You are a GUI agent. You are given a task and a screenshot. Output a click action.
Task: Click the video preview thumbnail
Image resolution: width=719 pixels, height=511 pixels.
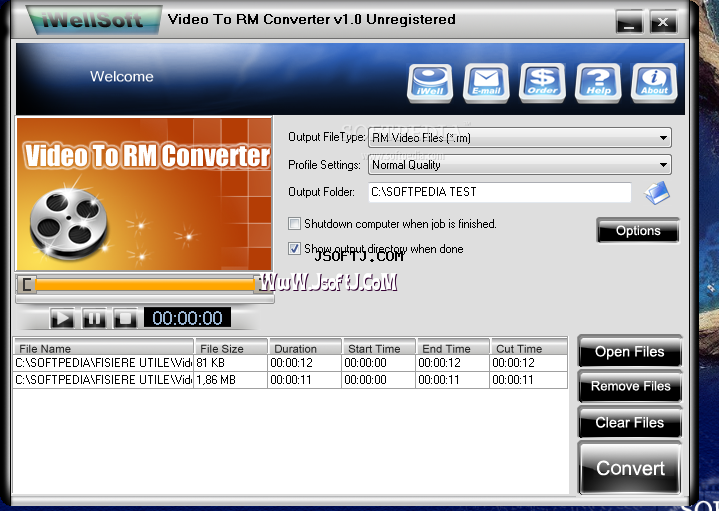[144, 194]
